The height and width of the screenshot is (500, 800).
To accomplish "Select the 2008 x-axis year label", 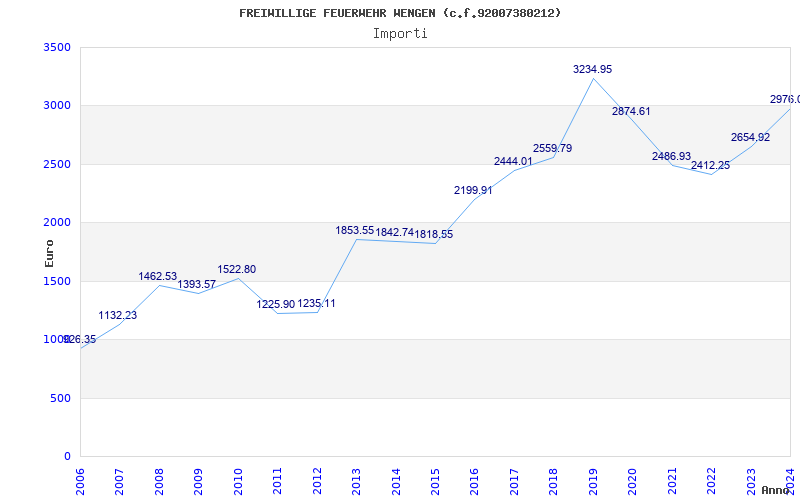I will [160, 480].
